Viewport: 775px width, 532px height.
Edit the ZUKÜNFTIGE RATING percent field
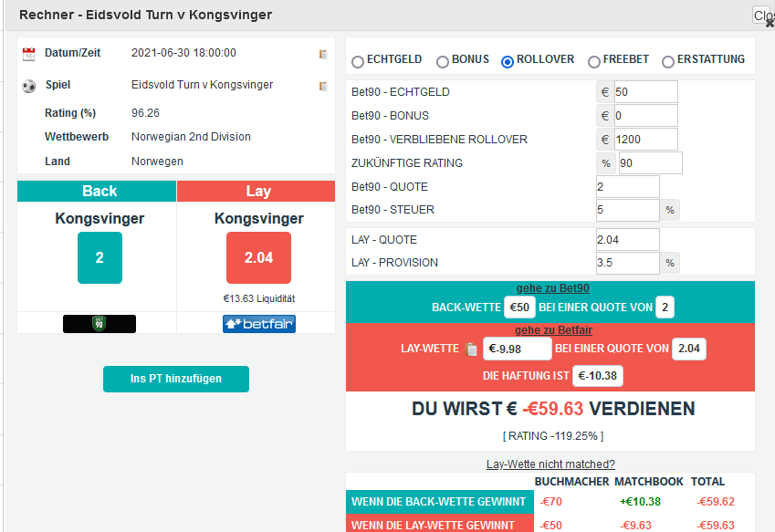[651, 163]
